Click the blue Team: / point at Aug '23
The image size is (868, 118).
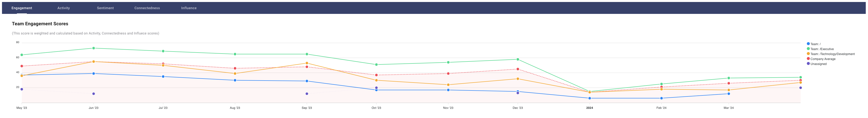click(235, 80)
